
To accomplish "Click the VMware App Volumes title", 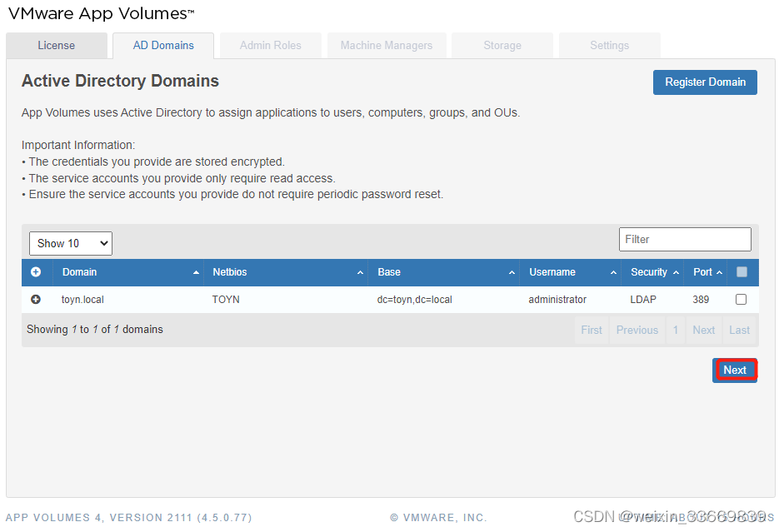I will (102, 13).
